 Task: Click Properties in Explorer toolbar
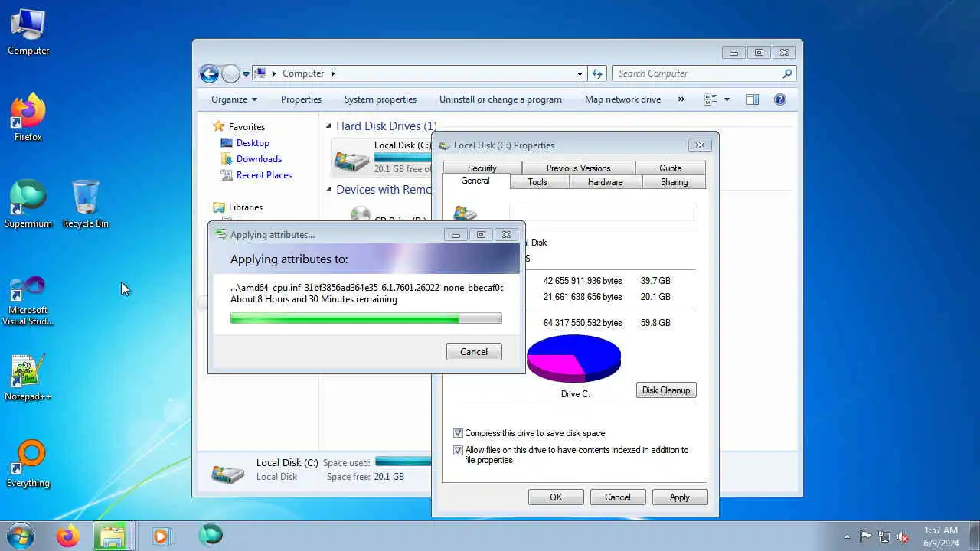click(x=301, y=99)
